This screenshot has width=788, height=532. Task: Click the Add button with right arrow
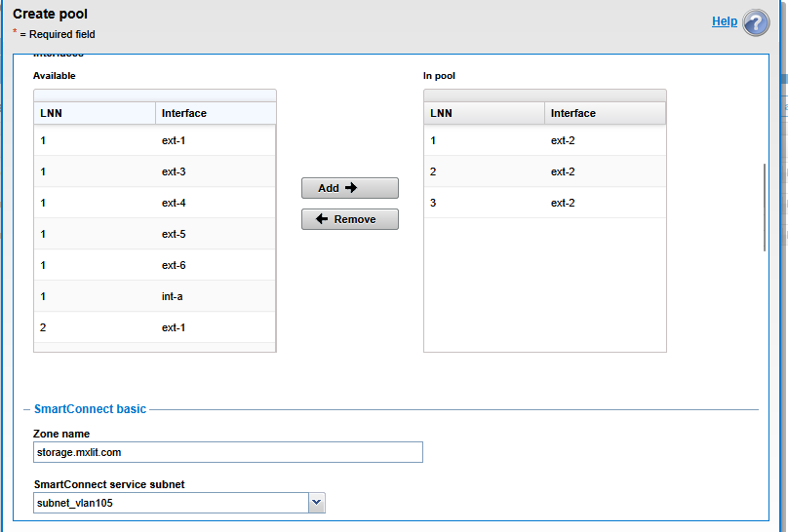pyautogui.click(x=349, y=188)
